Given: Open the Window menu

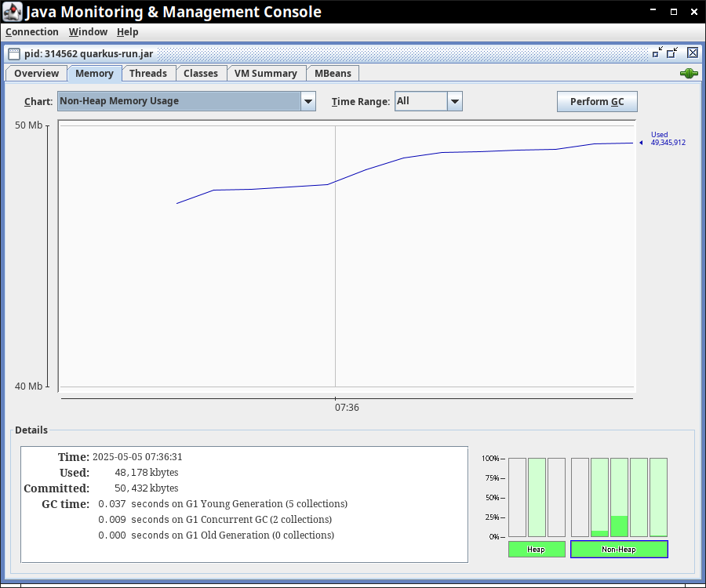Looking at the screenshot, I should (x=88, y=32).
